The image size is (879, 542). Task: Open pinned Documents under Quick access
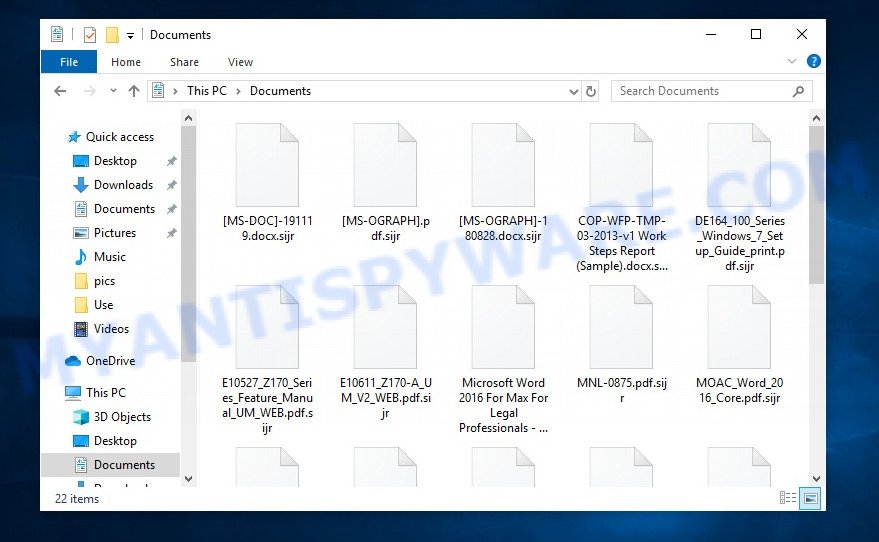pyautogui.click(x=124, y=209)
